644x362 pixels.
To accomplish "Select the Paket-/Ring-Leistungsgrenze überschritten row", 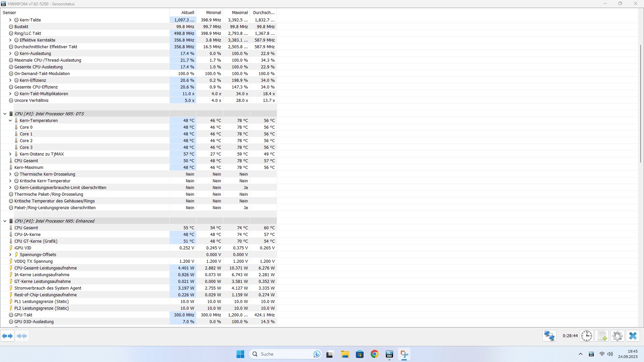I will coord(139,207).
